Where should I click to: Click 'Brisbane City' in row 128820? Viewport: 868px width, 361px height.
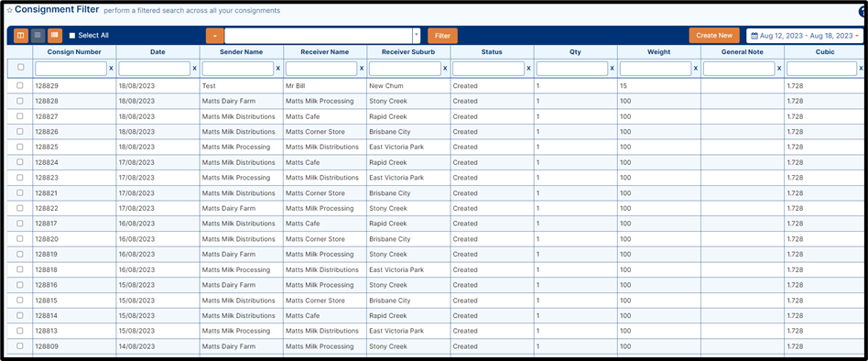tap(408, 239)
